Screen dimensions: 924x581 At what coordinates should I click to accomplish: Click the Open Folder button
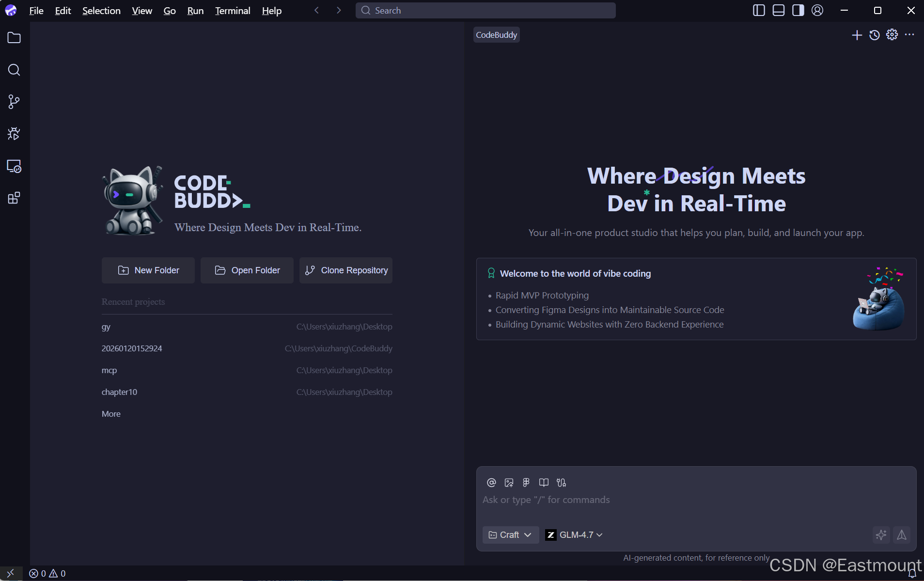(x=247, y=270)
